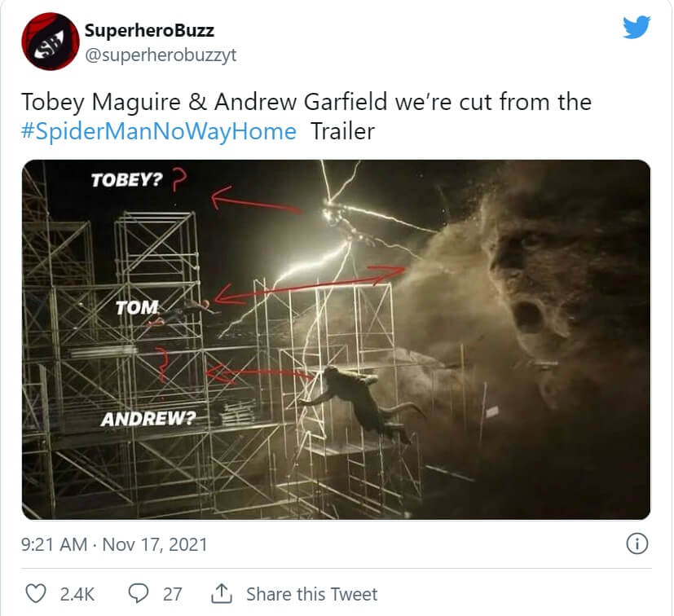Open replies via speech bubble icon
The image size is (674, 616).
pos(139,593)
